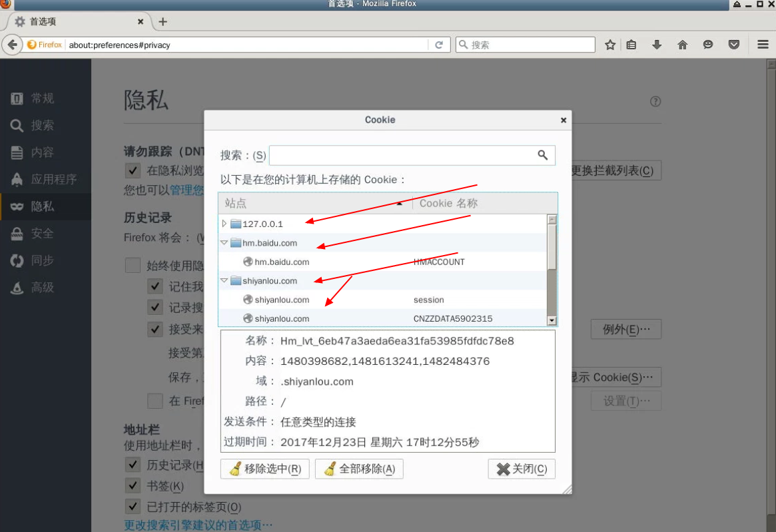Toggle 始终使用隐私浏览 checkbox

[x=133, y=266]
